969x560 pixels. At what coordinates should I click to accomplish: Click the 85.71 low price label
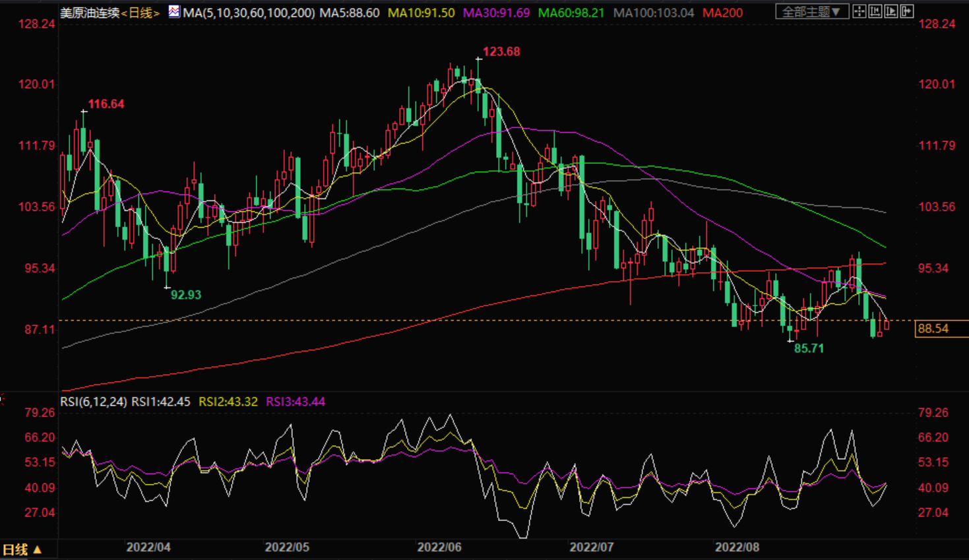pyautogui.click(x=809, y=348)
